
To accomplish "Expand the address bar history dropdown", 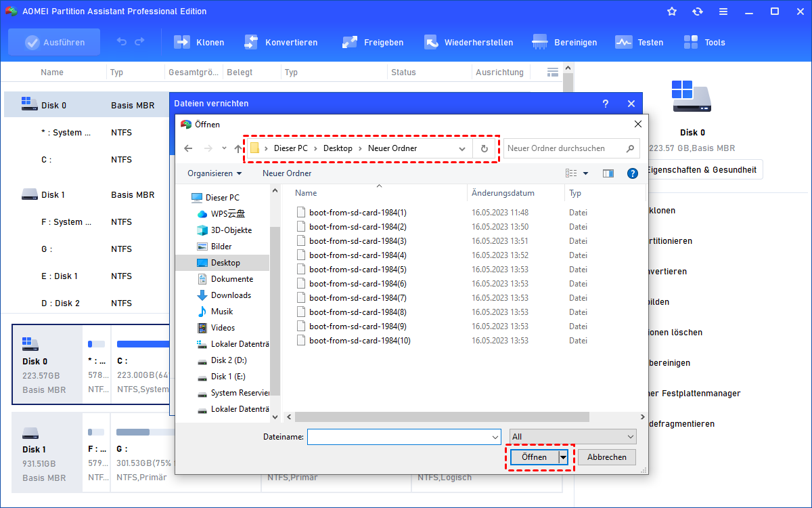I will (x=462, y=148).
